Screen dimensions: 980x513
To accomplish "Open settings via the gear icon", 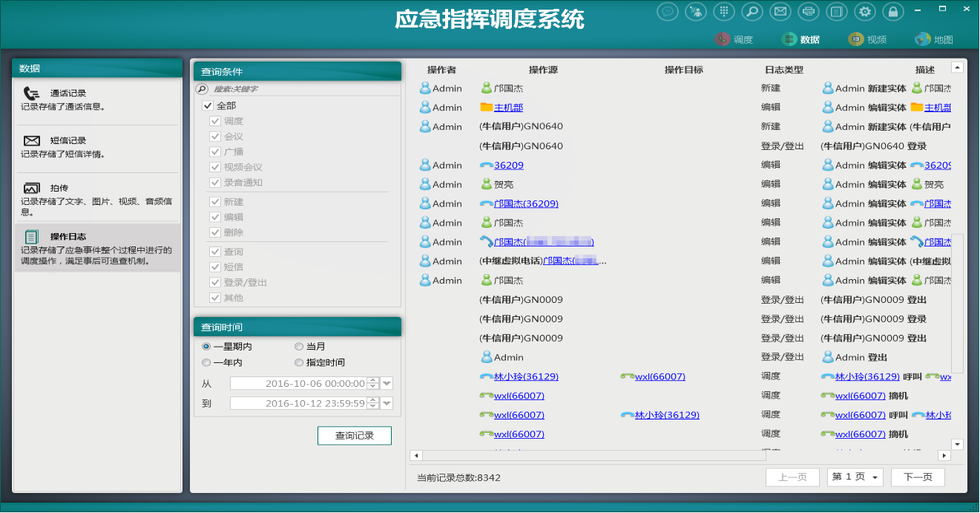I will [x=865, y=12].
